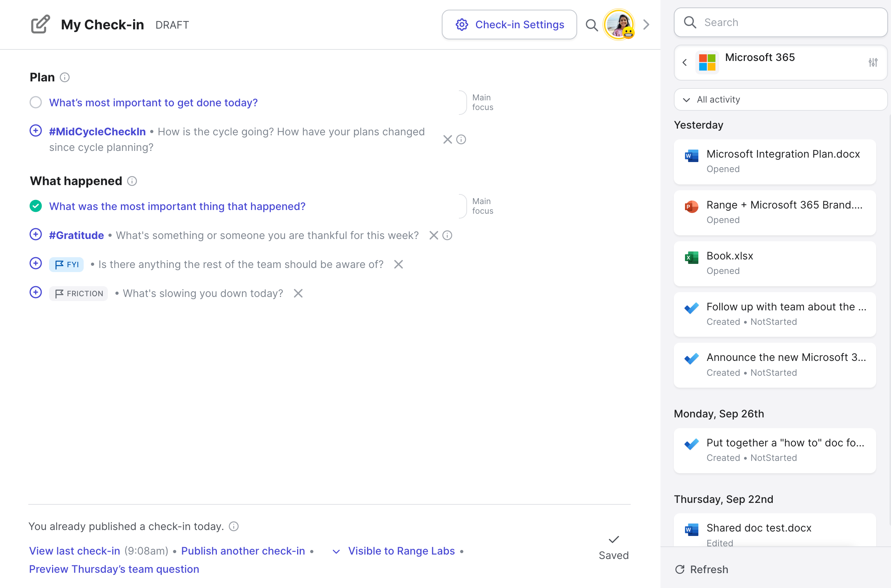Click the #MidCycleCheckIn hashtag
This screenshot has width=891, height=588.
pyautogui.click(x=97, y=132)
